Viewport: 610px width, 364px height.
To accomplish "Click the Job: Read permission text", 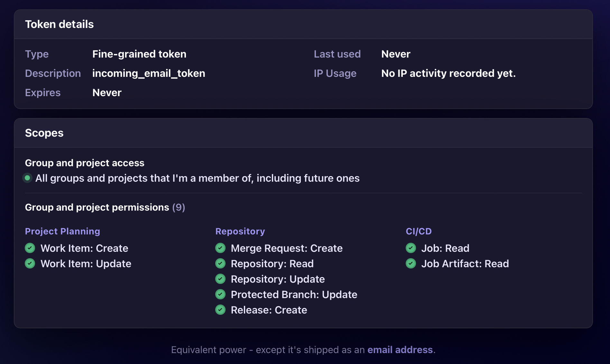I will (x=445, y=248).
